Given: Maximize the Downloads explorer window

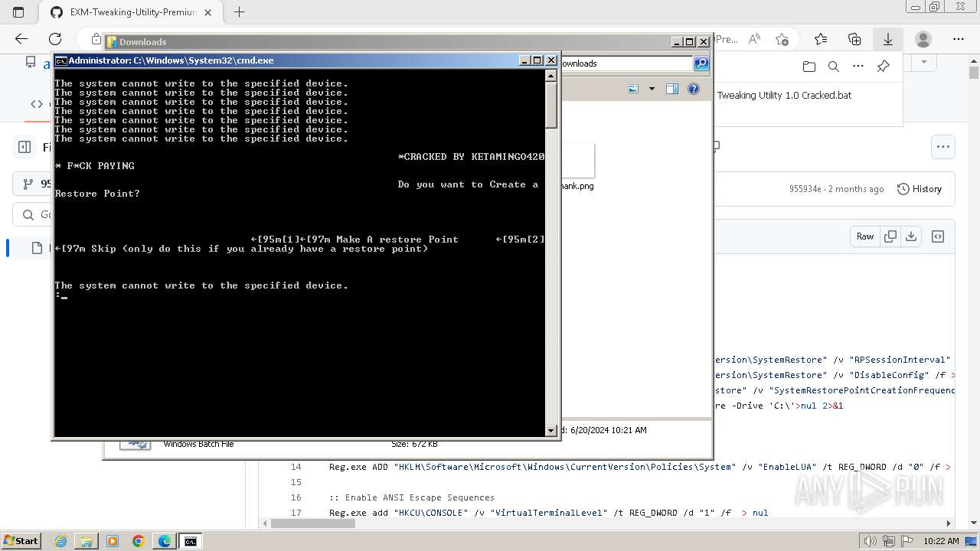Looking at the screenshot, I should click(689, 42).
